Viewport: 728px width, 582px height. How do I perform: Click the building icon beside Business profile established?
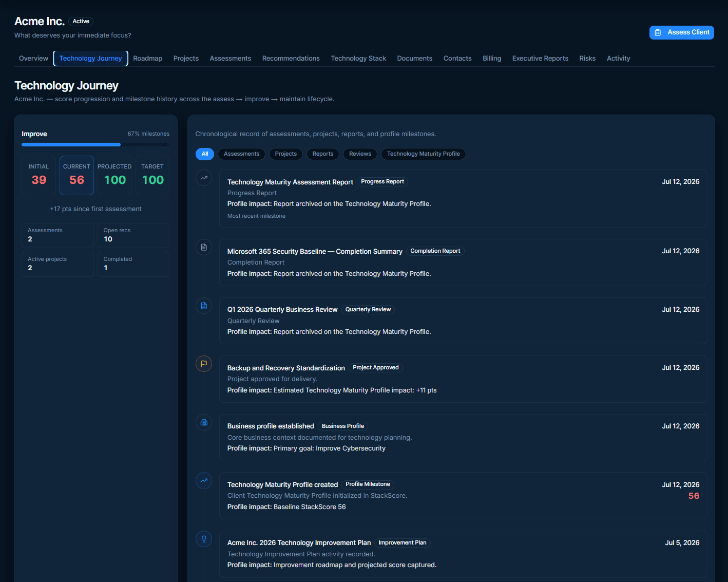[x=204, y=422]
